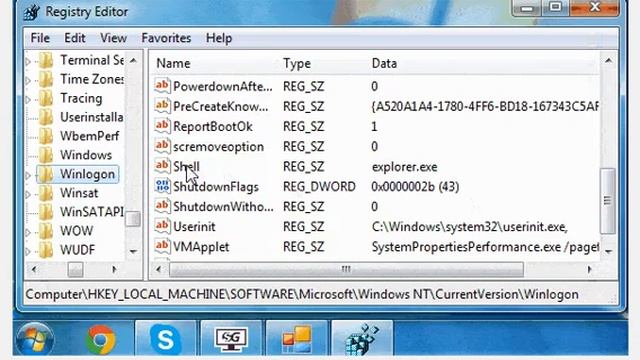
Task: Click the Registry Editor title bar icon
Action: tap(31, 12)
